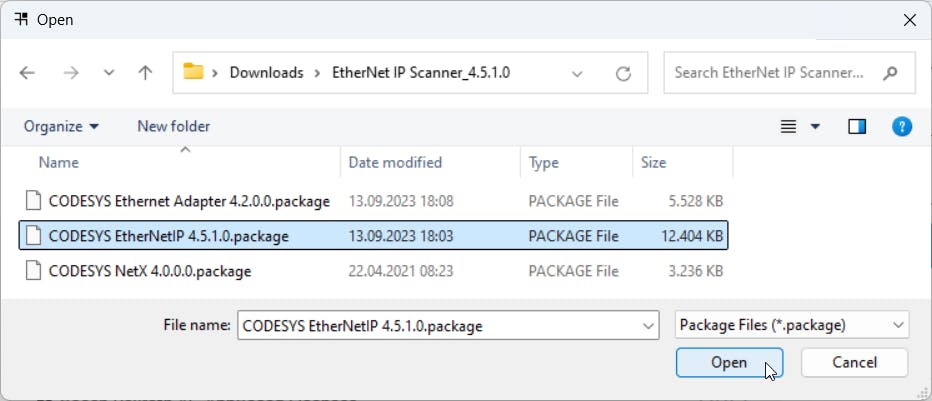
Task: Click the Open button
Action: coord(729,362)
